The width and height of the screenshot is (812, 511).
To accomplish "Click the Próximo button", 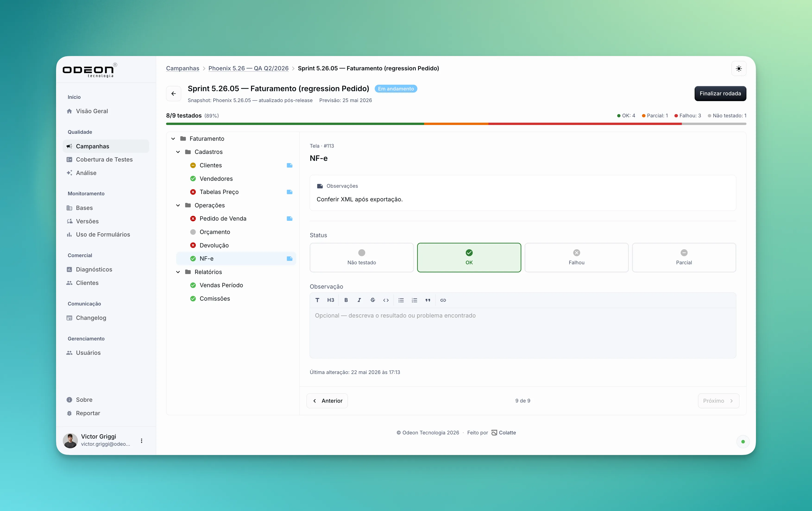I will (x=718, y=401).
